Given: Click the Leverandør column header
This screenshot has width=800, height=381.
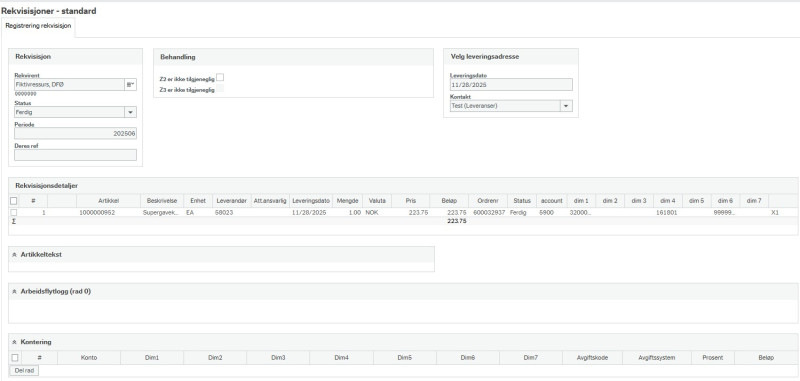Looking at the screenshot, I should pos(232,201).
